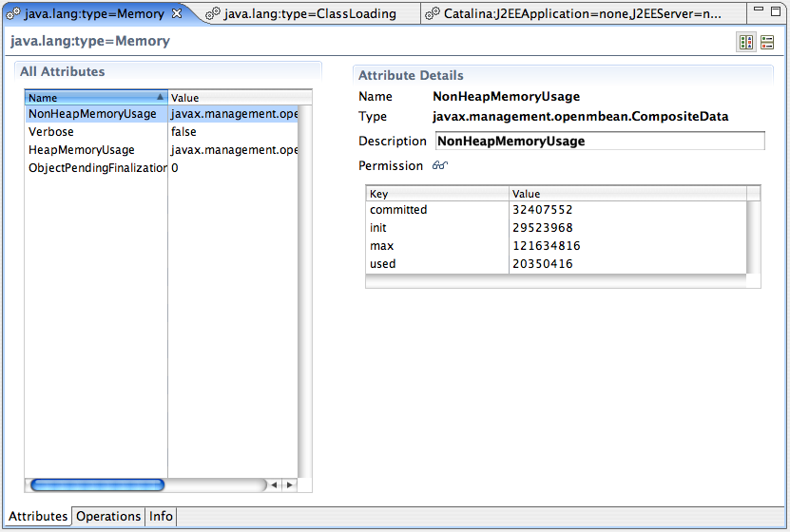Sort attributes by the Name column header
The height and width of the screenshot is (532, 790).
(95, 97)
